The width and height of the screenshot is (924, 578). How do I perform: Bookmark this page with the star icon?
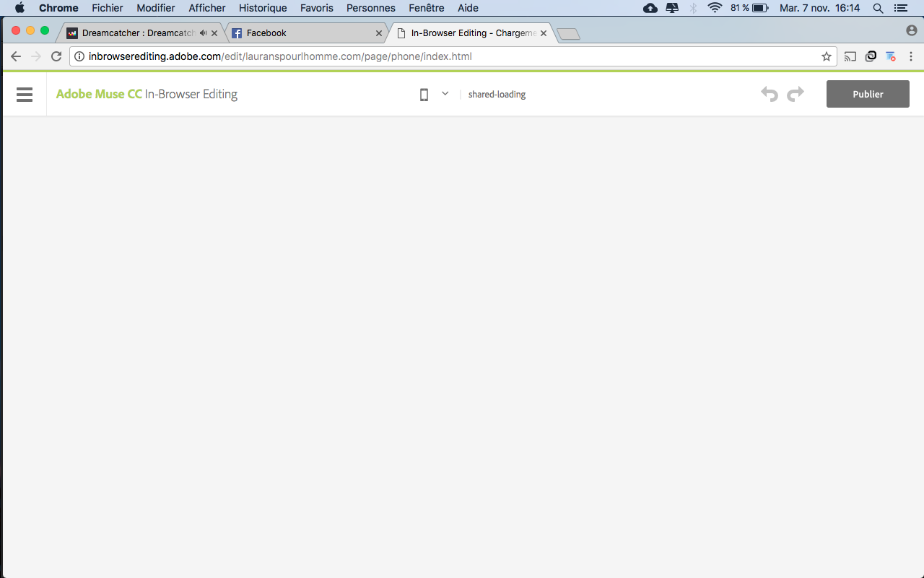827,56
